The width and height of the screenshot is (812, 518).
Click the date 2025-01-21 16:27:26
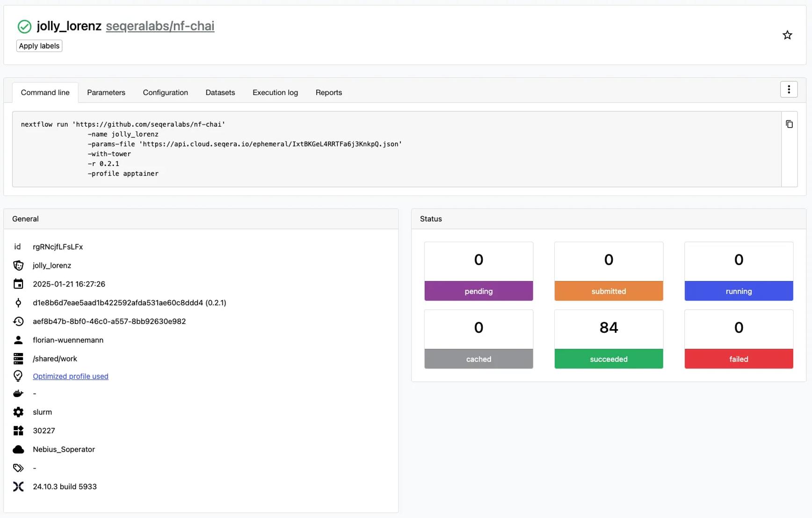tap(69, 284)
